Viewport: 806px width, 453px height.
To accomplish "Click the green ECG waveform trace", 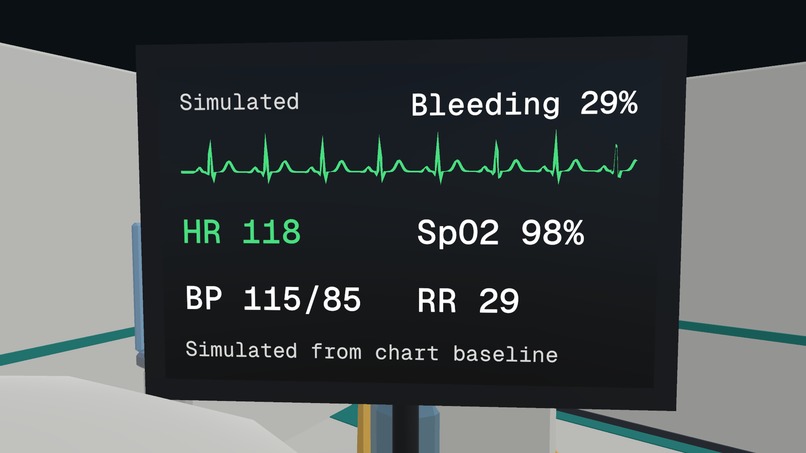I will (x=409, y=157).
